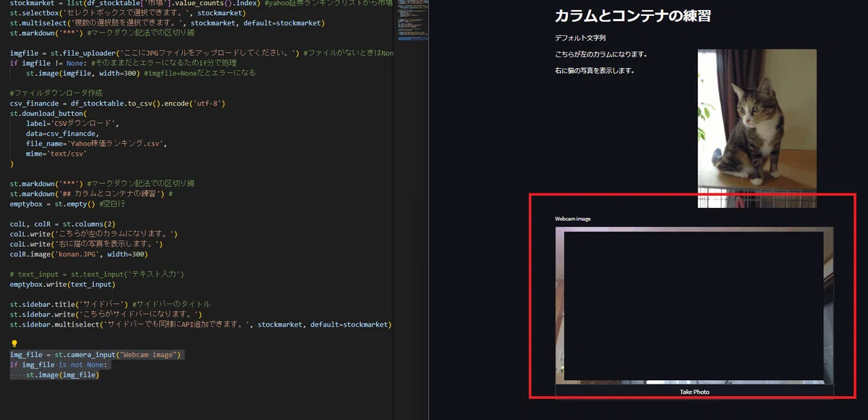Click the "mime='text/csv'" code line
This screenshot has width=868, height=420.
point(56,154)
